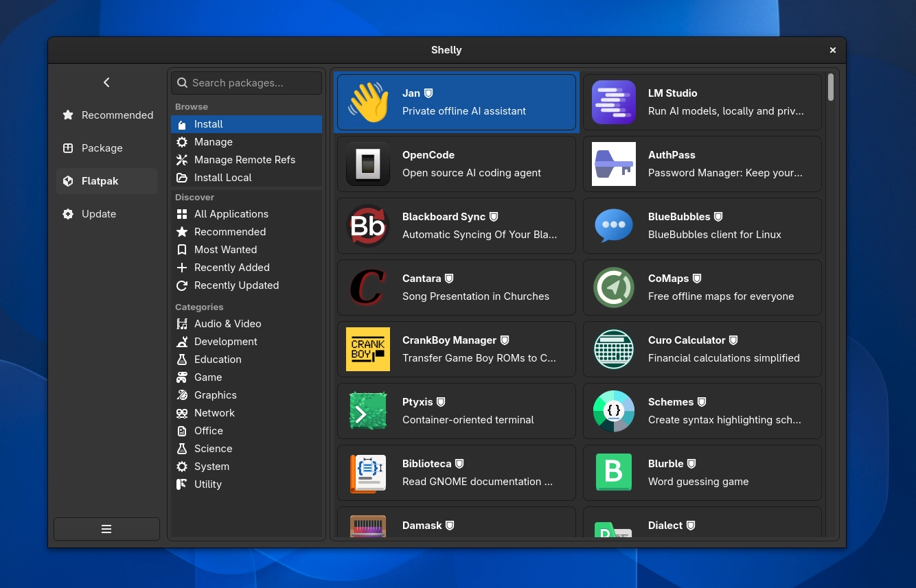Click the shield badge beside Curo Calculator
The image size is (916, 588).
click(x=733, y=340)
